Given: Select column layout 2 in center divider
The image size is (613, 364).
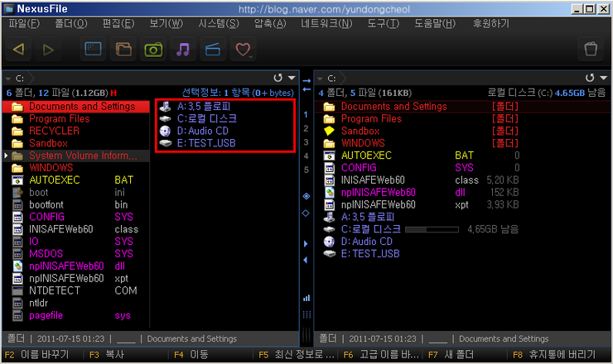Looking at the screenshot, I should 306,128.
